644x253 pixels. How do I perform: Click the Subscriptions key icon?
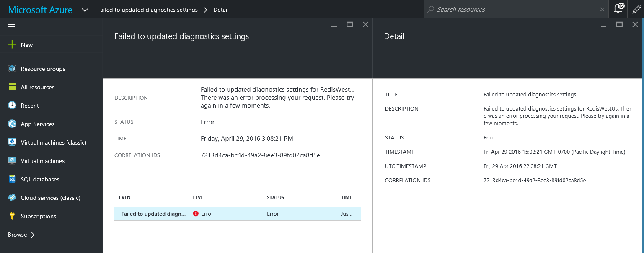tap(12, 216)
